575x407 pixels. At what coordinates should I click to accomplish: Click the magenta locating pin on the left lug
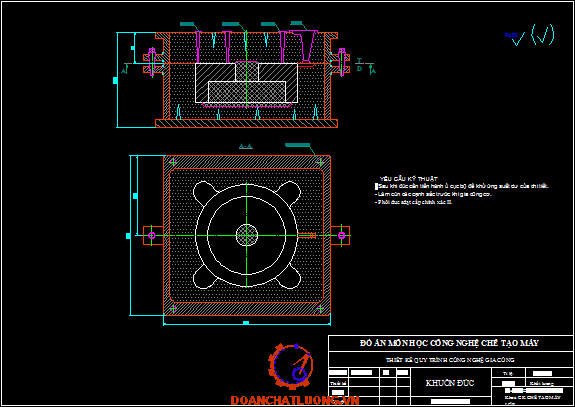[x=151, y=235]
